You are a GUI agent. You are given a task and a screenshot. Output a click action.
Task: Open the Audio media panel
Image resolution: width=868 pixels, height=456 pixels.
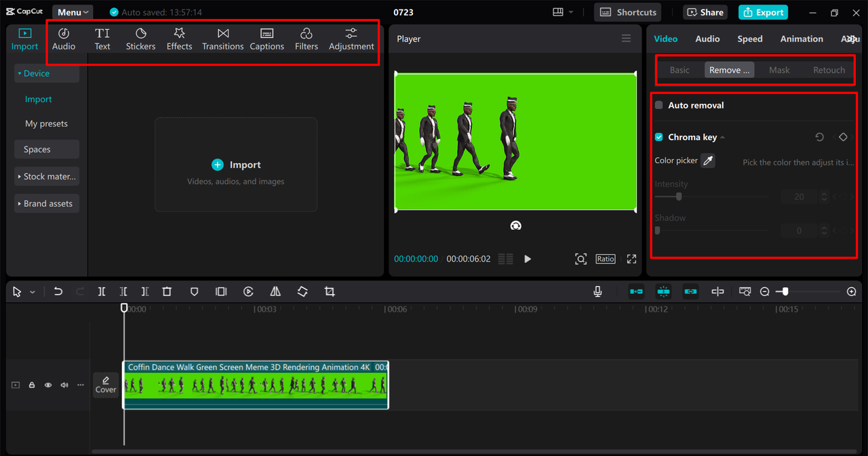click(64, 39)
